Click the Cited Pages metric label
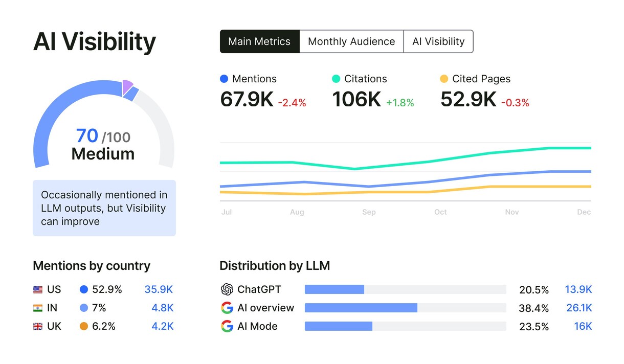The height and width of the screenshot is (364, 624). (x=481, y=79)
